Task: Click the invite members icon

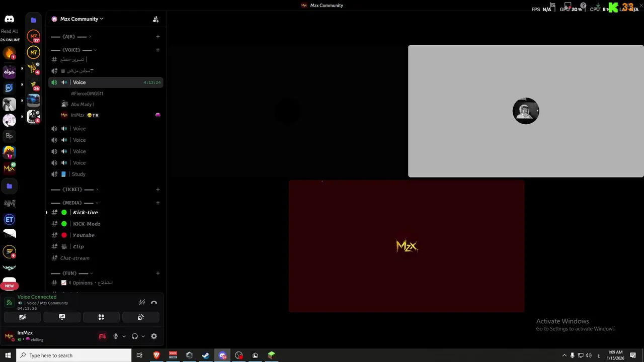Action: [155, 19]
